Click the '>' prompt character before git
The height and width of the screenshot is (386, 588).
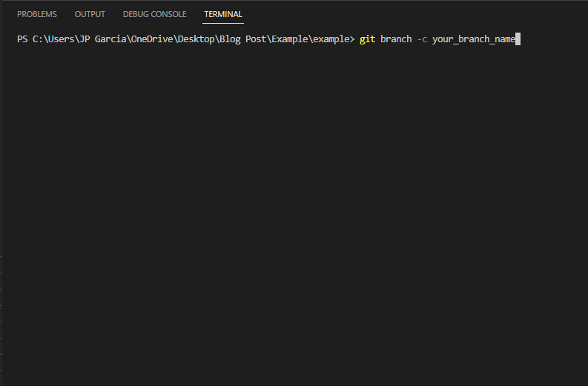tap(352, 39)
